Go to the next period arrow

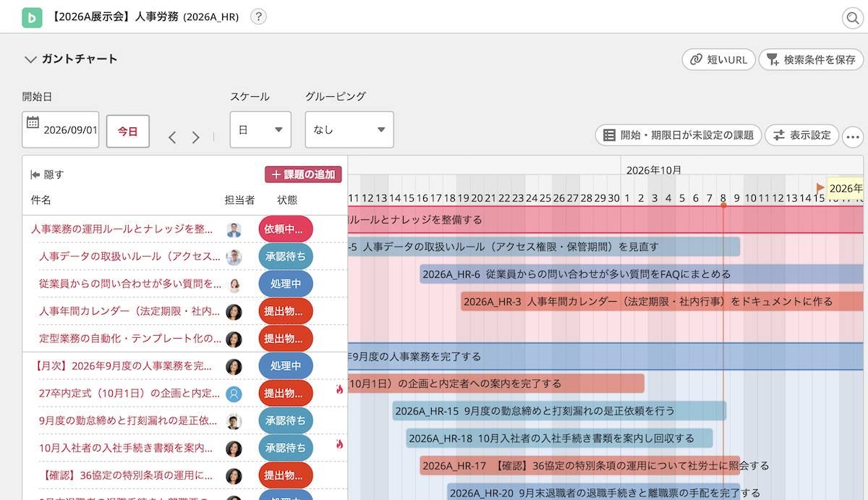coord(195,137)
